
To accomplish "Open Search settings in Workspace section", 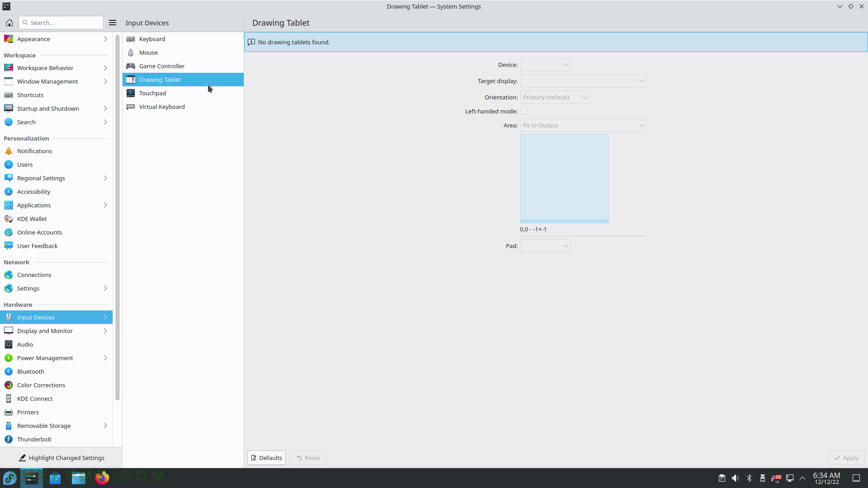I will [x=56, y=122].
